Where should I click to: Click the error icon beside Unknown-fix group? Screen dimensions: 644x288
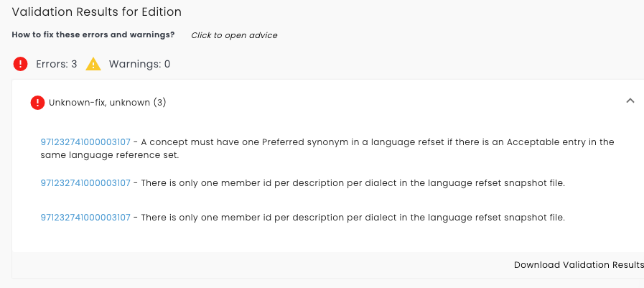pyautogui.click(x=37, y=103)
